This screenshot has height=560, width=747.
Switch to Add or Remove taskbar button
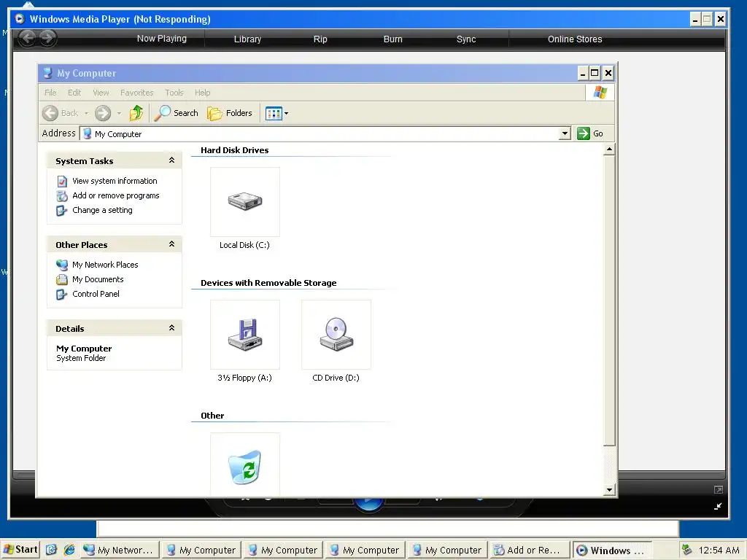coord(530,550)
